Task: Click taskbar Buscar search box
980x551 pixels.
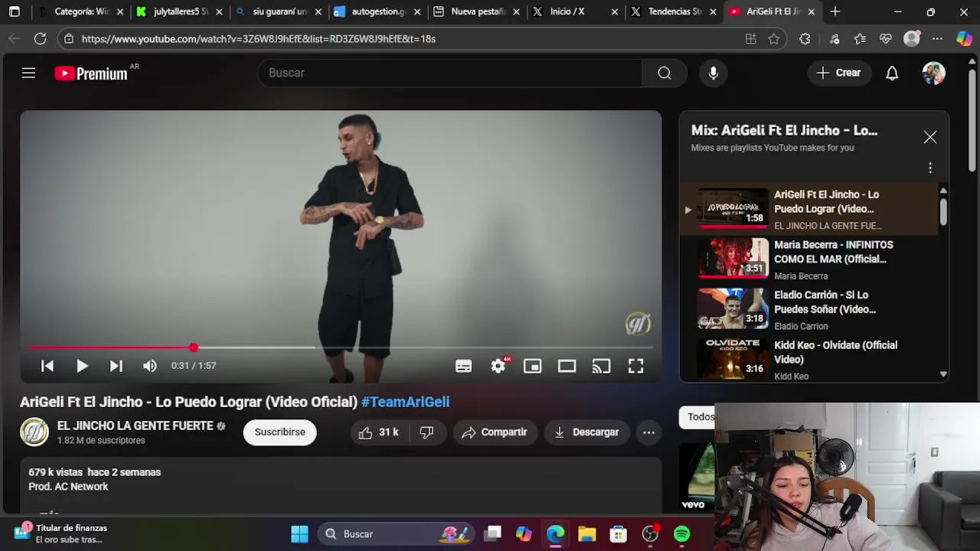Action: click(x=394, y=534)
